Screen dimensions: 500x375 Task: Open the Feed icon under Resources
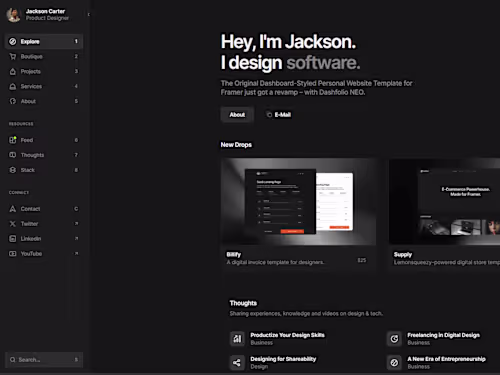pyautogui.click(x=13, y=140)
